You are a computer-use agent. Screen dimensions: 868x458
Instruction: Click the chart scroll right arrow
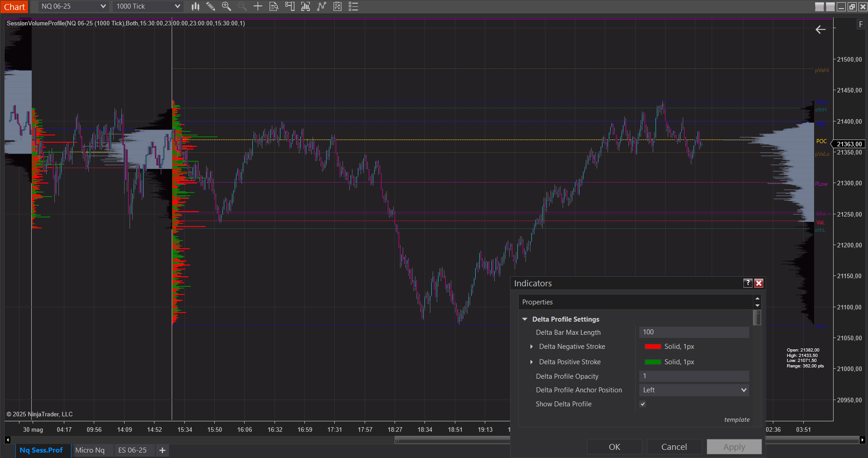tap(862, 440)
